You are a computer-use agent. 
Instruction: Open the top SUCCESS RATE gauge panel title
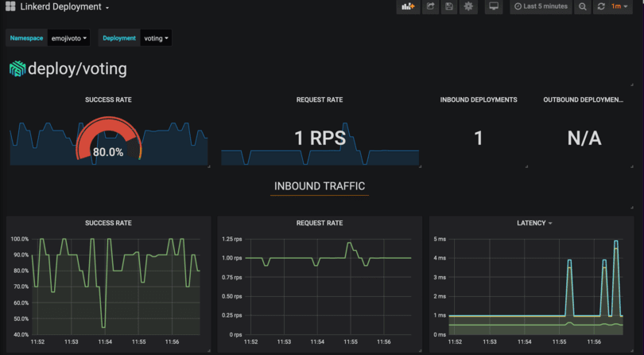coord(108,99)
